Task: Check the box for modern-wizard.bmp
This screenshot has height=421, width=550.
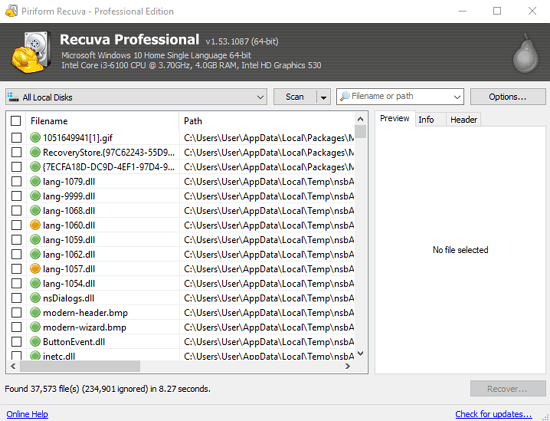Action: tap(16, 327)
